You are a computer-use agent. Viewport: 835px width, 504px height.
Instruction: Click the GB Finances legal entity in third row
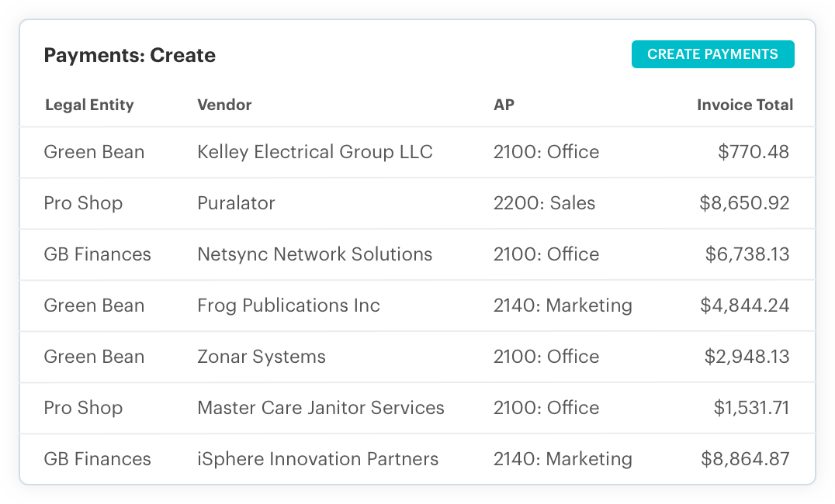coord(97,254)
